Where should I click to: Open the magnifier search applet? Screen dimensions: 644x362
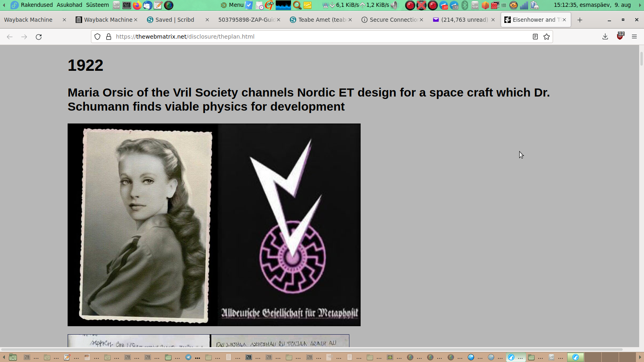point(297,5)
